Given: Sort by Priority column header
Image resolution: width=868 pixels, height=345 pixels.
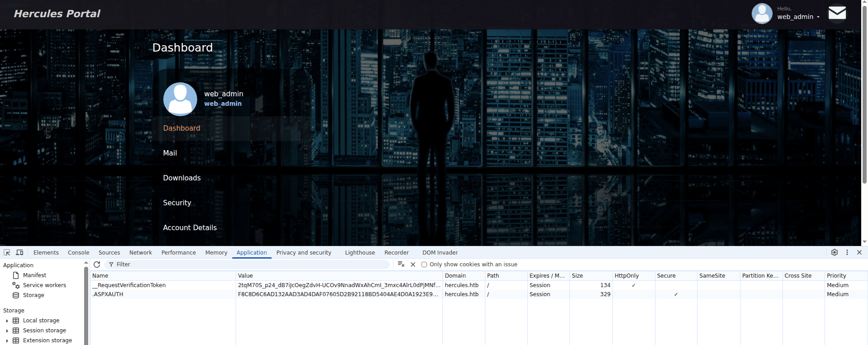Looking at the screenshot, I should (x=846, y=276).
